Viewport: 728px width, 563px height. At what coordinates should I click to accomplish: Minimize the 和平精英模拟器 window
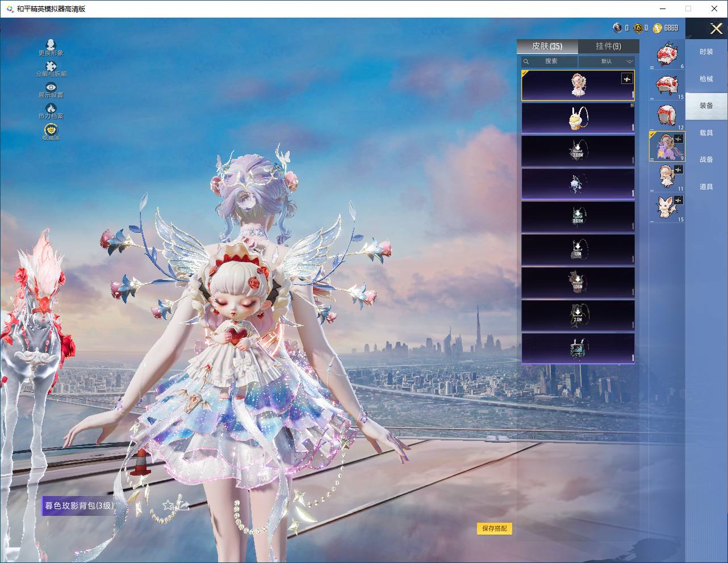(x=663, y=9)
